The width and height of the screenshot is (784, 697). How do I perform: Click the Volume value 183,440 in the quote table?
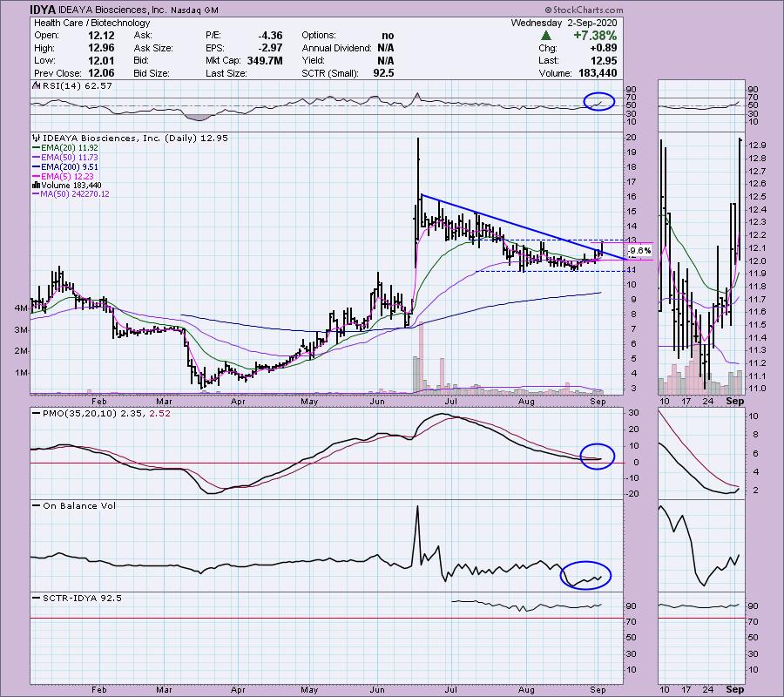point(596,73)
